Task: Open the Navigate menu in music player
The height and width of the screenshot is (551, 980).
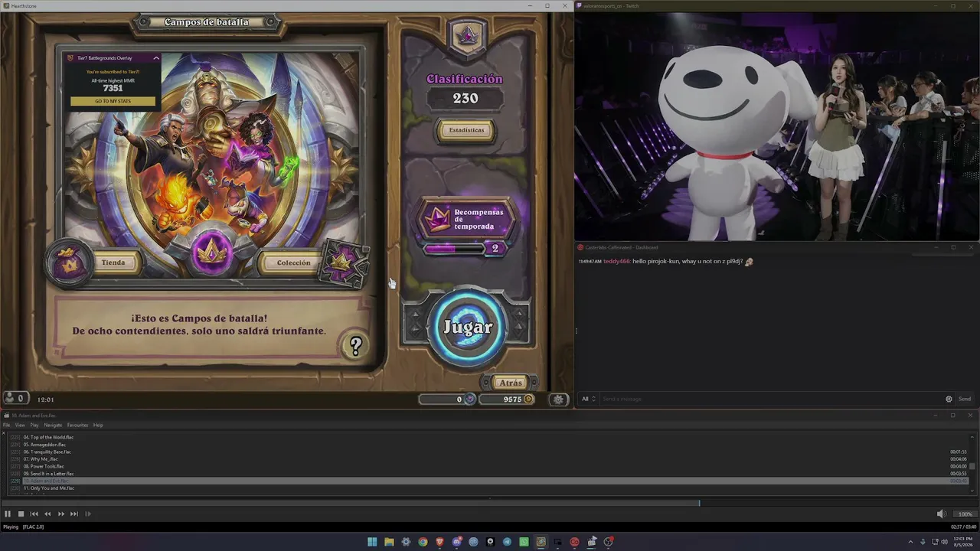Action: point(53,425)
